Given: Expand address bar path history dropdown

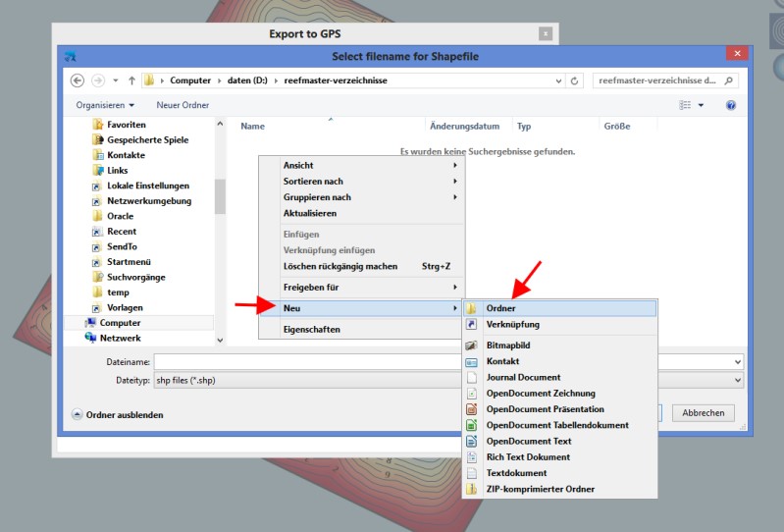Looking at the screenshot, I should click(x=558, y=80).
